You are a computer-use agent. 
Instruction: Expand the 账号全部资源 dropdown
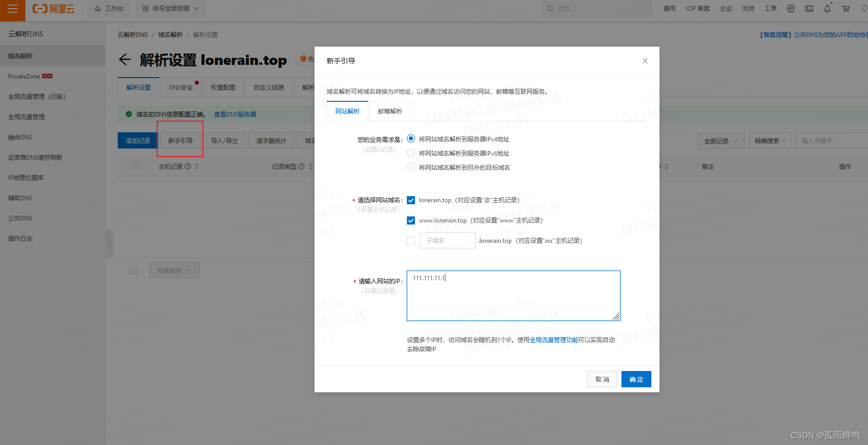170,9
